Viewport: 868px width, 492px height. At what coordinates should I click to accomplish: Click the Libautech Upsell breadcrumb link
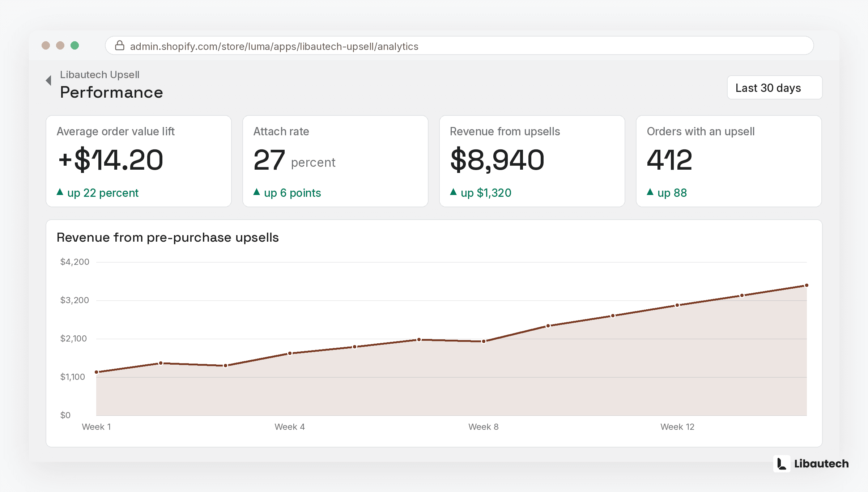click(99, 75)
